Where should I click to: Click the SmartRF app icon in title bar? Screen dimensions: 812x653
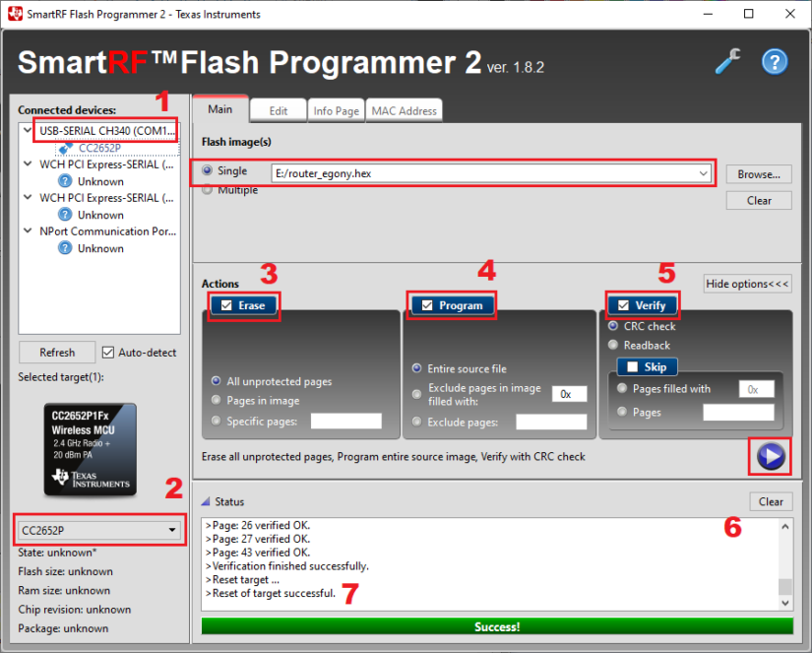coord(14,14)
